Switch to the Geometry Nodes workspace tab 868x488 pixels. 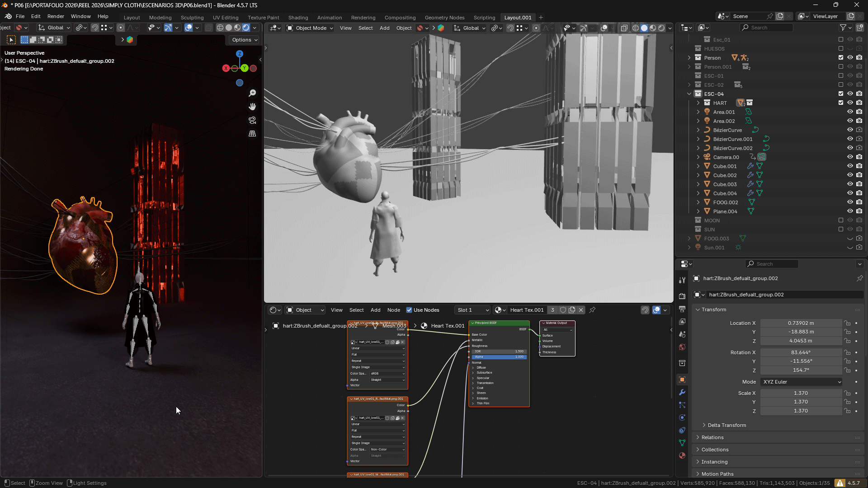[444, 18]
